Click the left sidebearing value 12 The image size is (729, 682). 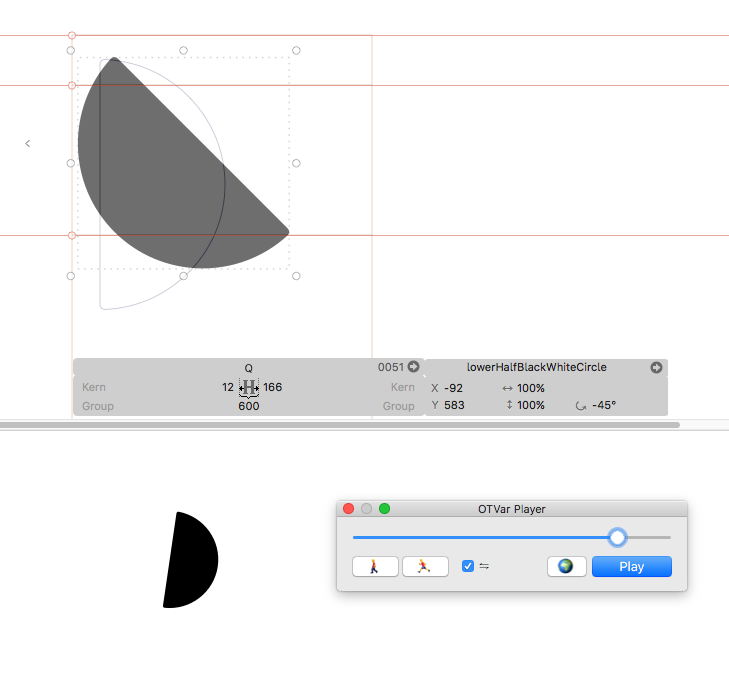tap(228, 387)
